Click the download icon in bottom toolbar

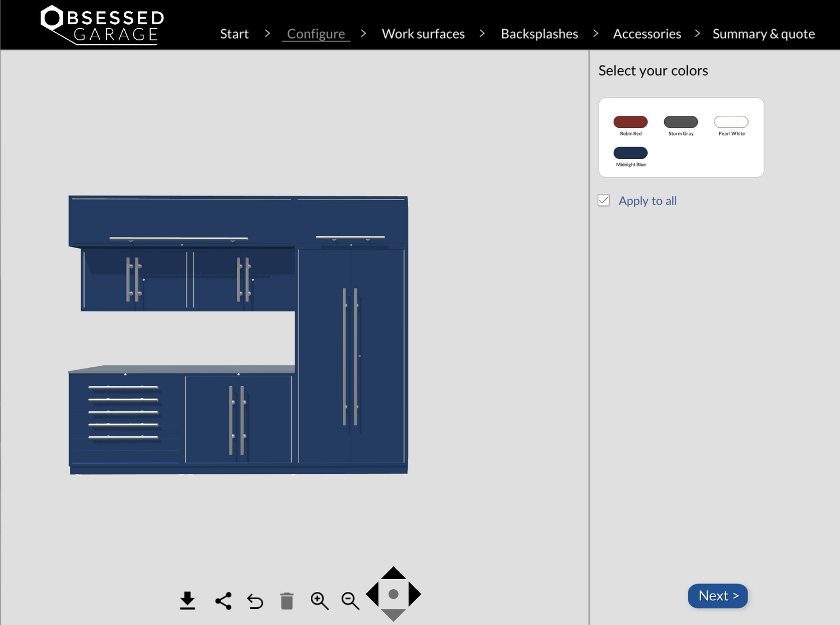pos(188,600)
